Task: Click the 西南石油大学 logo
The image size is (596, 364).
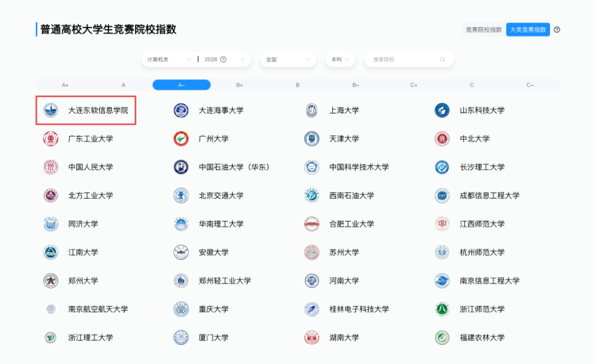Action: point(312,196)
